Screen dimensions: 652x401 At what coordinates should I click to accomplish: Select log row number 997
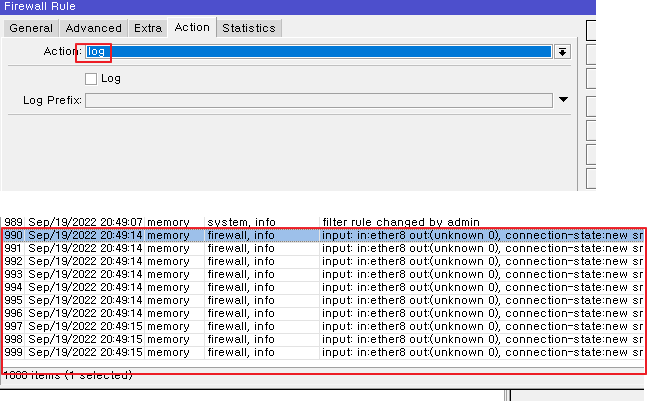point(323,327)
